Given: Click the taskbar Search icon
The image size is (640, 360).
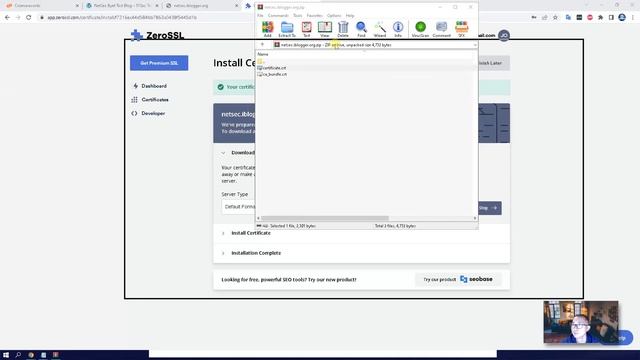Looking at the screenshot, I should [18, 355].
